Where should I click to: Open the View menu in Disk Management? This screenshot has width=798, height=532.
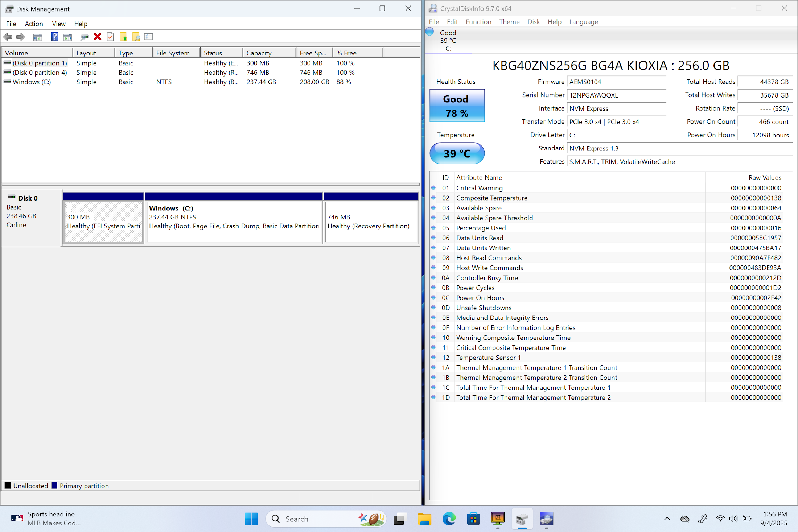point(59,24)
